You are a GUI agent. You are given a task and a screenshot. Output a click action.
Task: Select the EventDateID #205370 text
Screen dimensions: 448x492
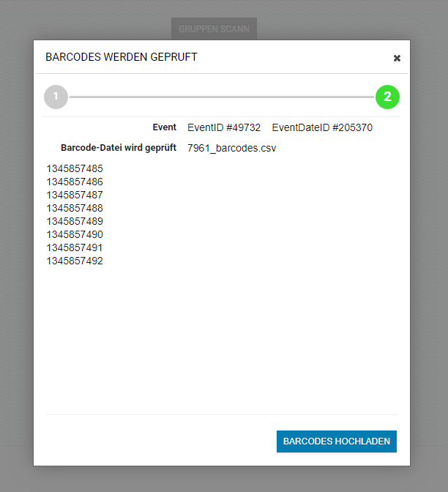pyautogui.click(x=322, y=127)
